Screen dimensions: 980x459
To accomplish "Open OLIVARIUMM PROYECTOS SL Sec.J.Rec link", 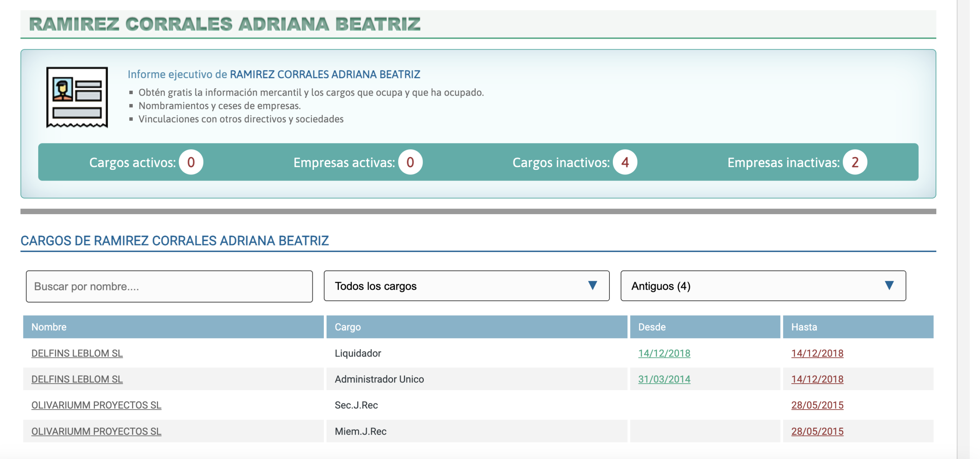I will [x=96, y=405].
